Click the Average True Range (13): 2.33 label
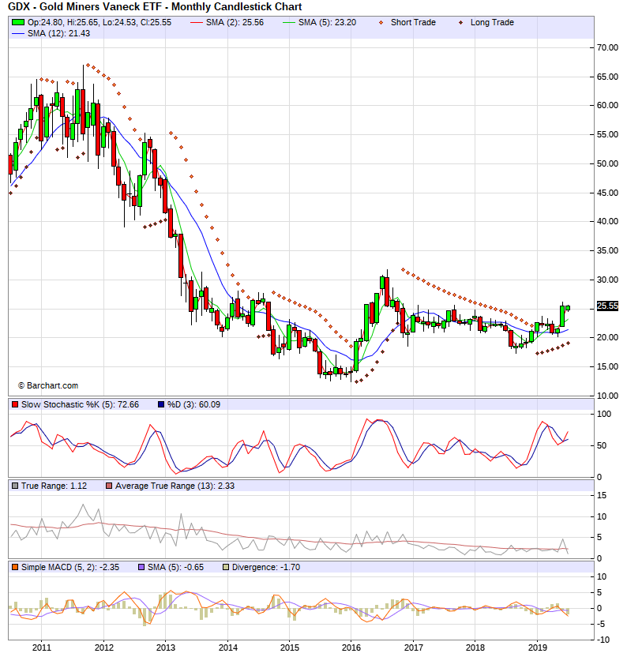 (x=175, y=486)
